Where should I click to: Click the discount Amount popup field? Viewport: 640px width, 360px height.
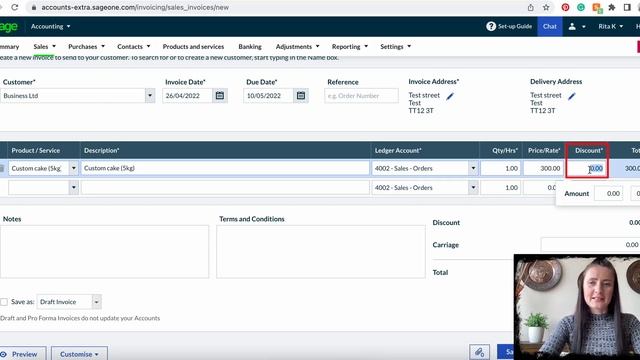(x=609, y=193)
